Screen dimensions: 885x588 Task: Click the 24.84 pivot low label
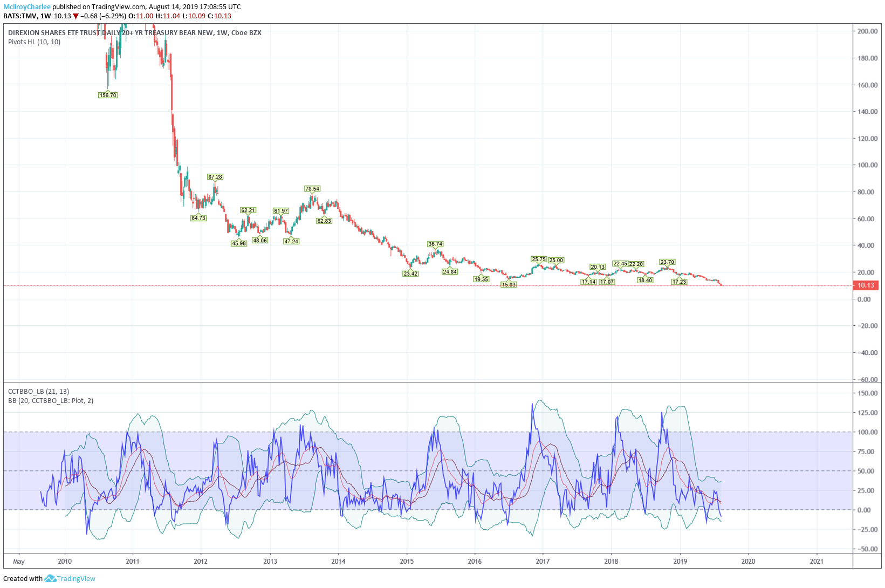[450, 272]
